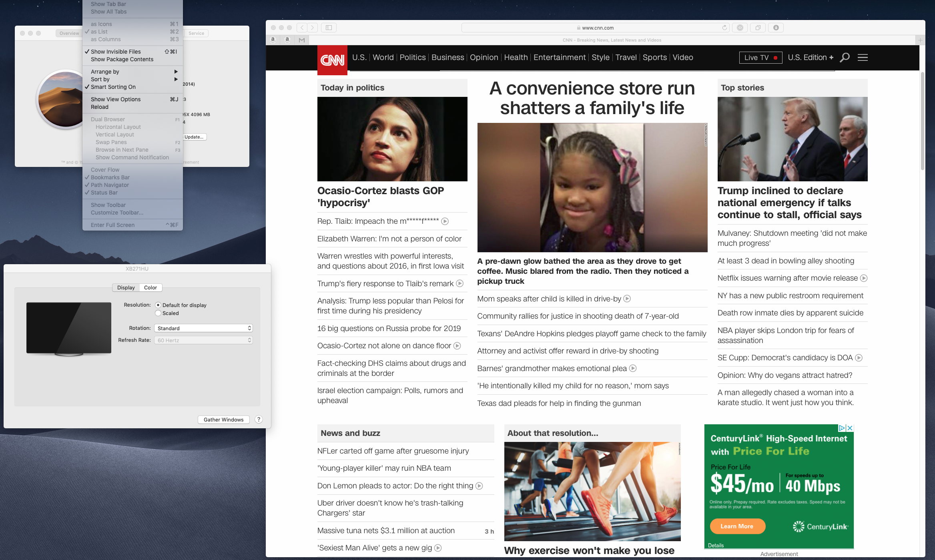Open Trump and Pence top story thumbnail
This screenshot has height=560, width=935.
pos(792,139)
